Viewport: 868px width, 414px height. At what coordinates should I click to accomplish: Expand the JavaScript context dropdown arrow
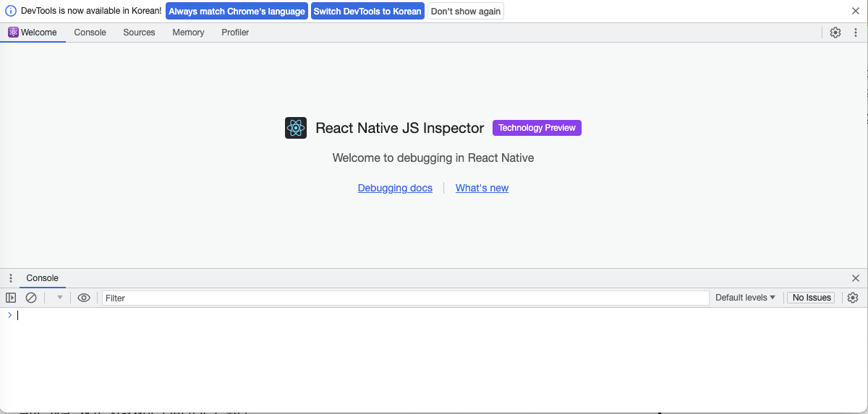click(x=60, y=298)
